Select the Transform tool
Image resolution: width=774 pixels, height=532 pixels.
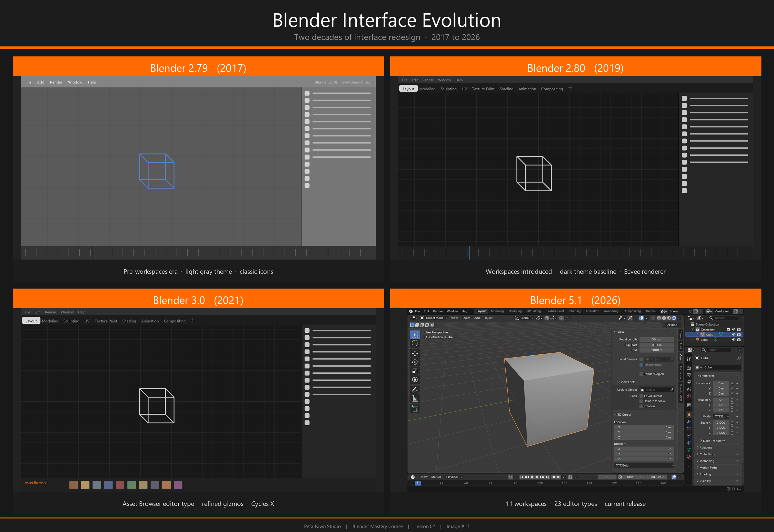click(x=415, y=380)
